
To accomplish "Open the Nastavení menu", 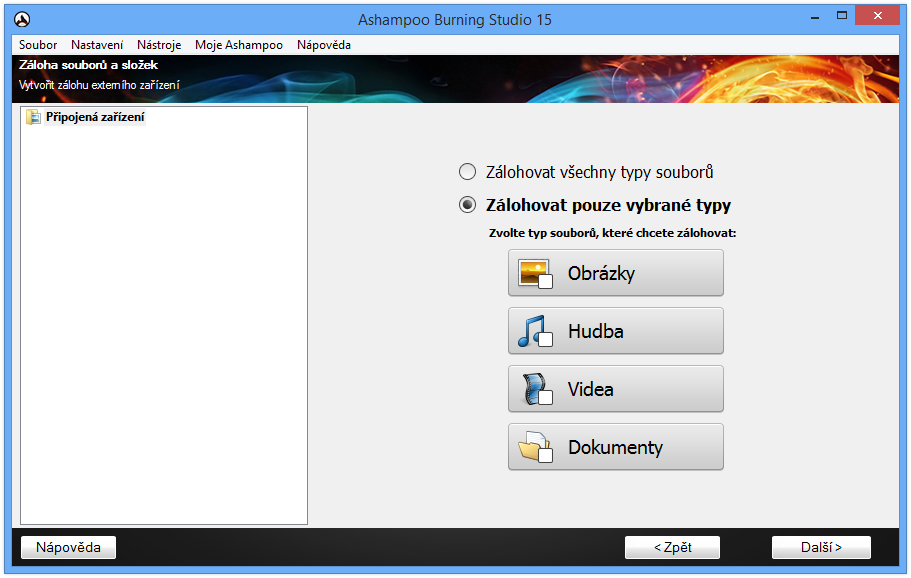I will [x=97, y=45].
